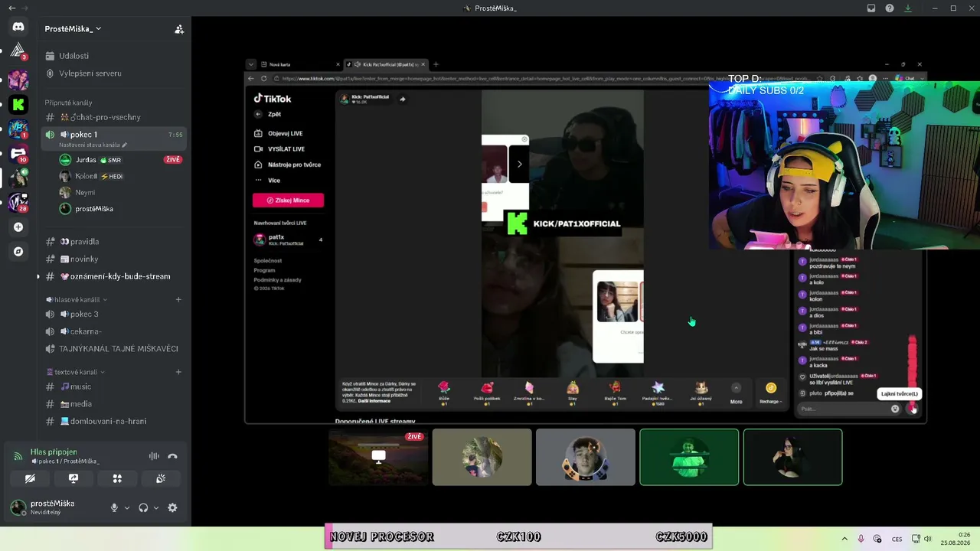Invite people to the ProstěMiška_ server
The height and width of the screenshot is (551, 980).
coord(179,29)
